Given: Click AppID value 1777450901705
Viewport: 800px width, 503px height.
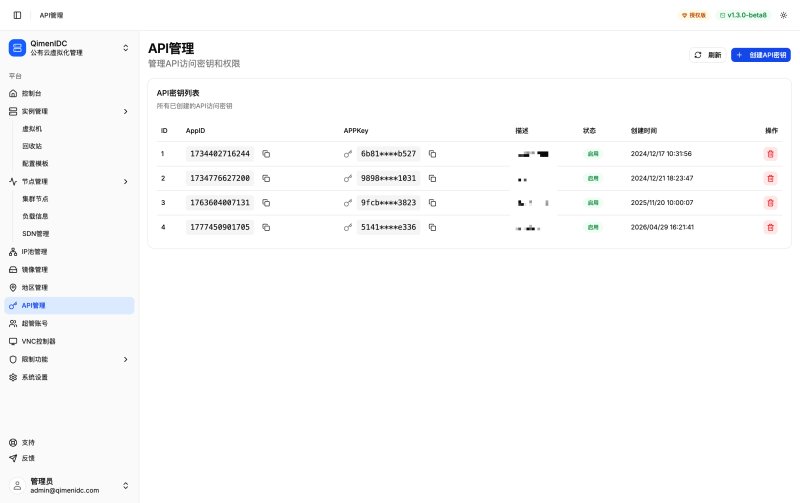Looking at the screenshot, I should tap(220, 227).
